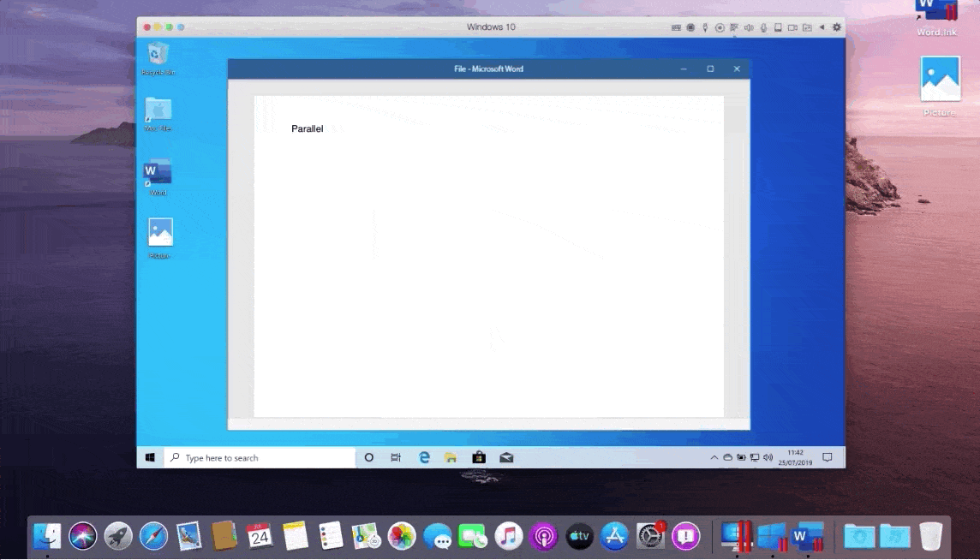The width and height of the screenshot is (980, 560).
Task: Click the battery icon in Windows tray
Action: tap(741, 457)
